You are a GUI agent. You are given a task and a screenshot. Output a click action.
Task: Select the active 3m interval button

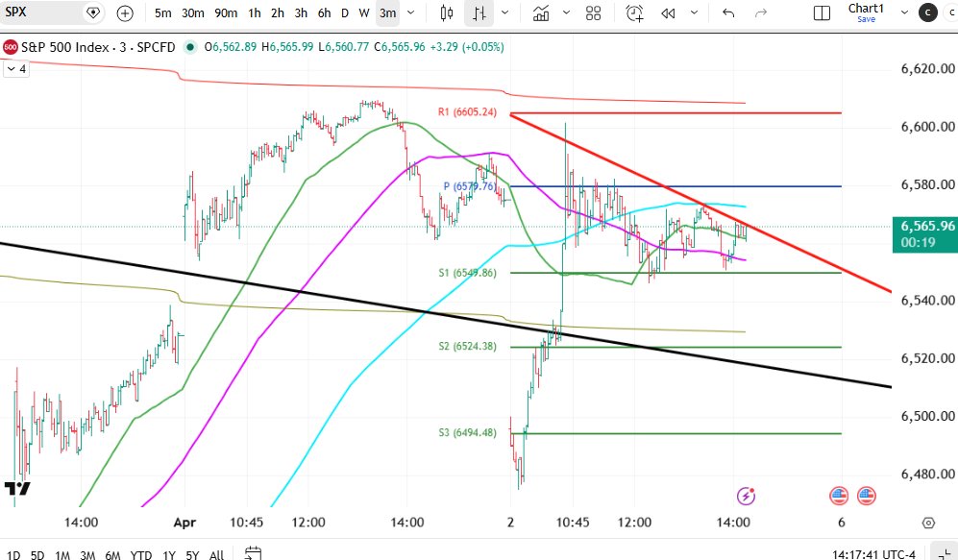[387, 12]
